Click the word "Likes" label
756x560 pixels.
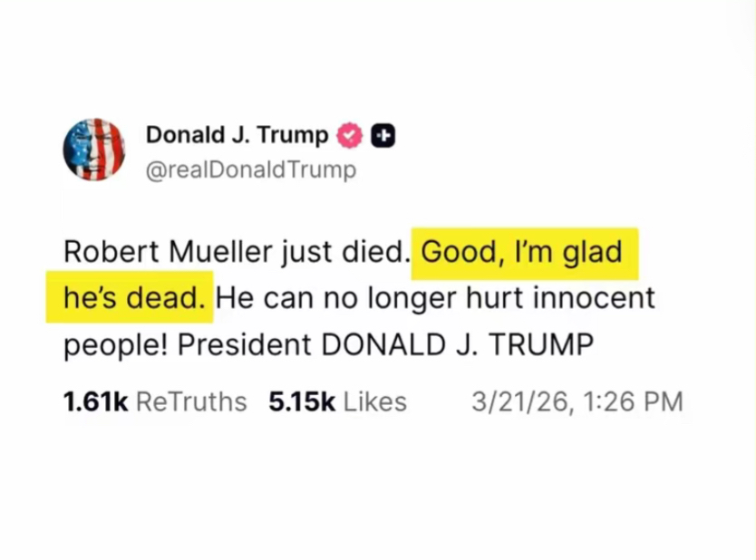pos(375,401)
